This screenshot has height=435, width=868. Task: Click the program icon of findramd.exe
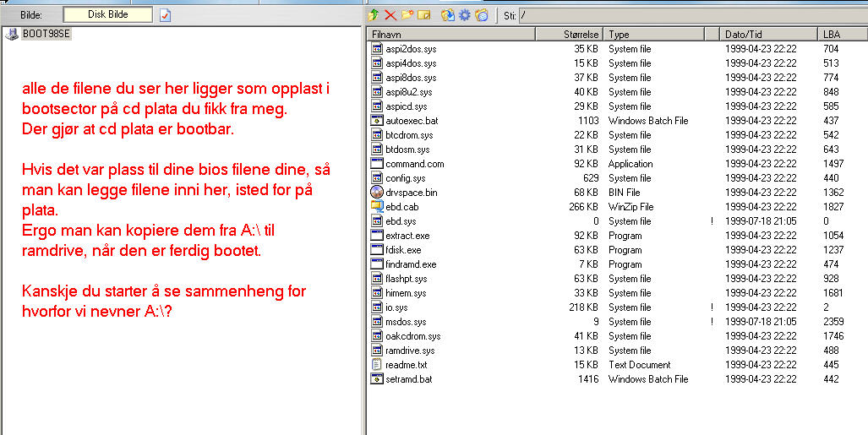coord(377,264)
